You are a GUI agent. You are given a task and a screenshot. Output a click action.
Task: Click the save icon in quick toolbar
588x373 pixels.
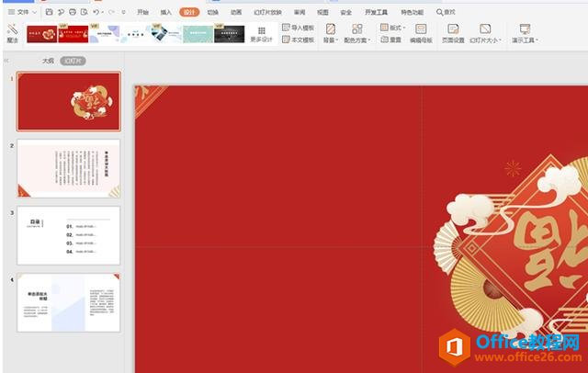pos(49,12)
